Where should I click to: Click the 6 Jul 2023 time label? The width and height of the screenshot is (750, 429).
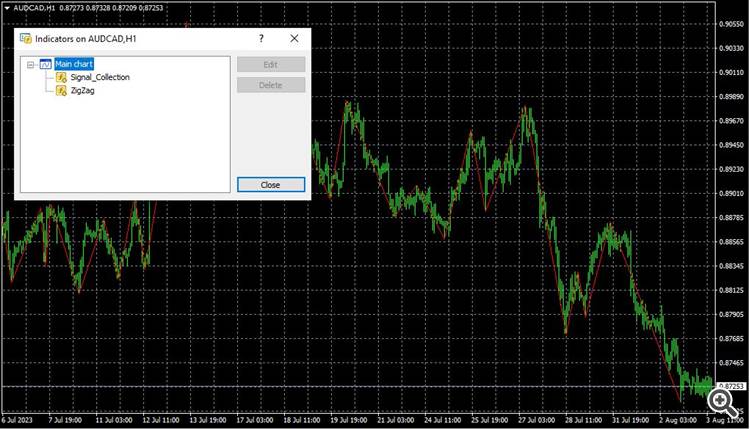17,420
